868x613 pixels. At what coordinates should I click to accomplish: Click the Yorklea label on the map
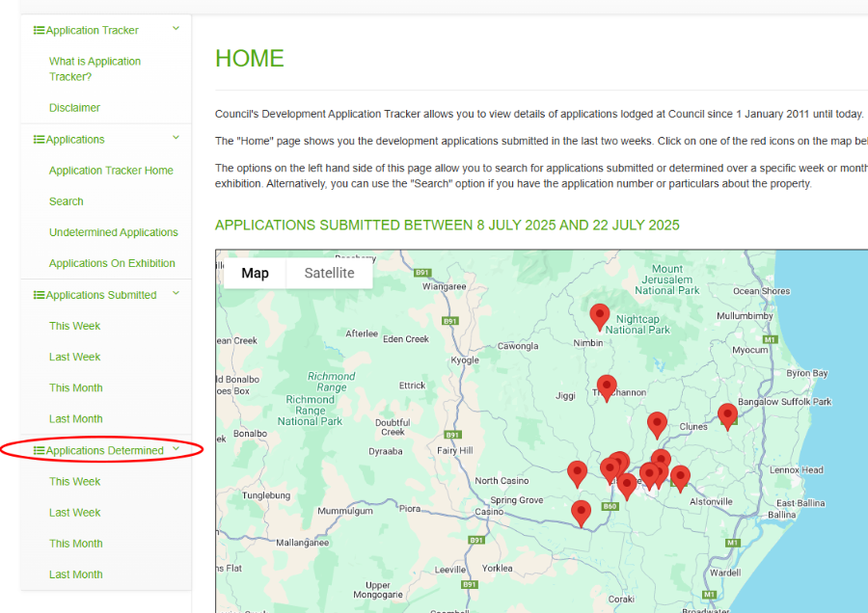pos(497,569)
